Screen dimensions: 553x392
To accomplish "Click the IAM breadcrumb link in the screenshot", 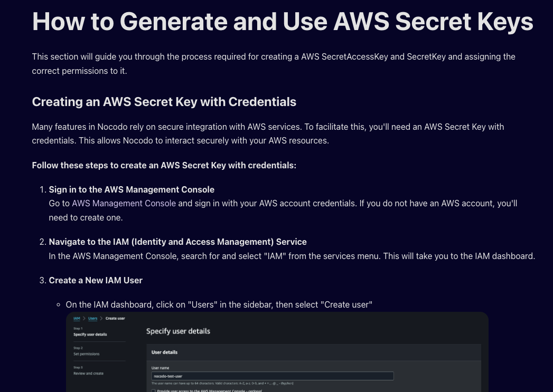I will 76,318.
